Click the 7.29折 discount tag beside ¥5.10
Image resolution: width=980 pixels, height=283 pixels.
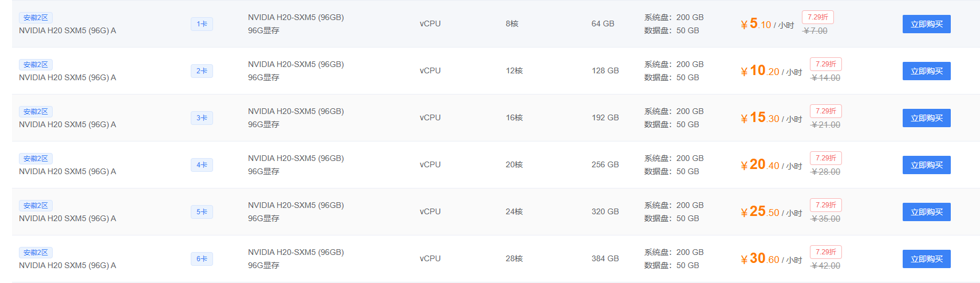(x=818, y=17)
